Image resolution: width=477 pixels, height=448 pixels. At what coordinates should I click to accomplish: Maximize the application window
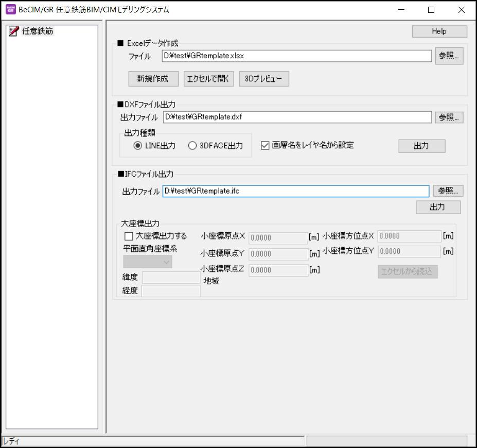point(431,10)
